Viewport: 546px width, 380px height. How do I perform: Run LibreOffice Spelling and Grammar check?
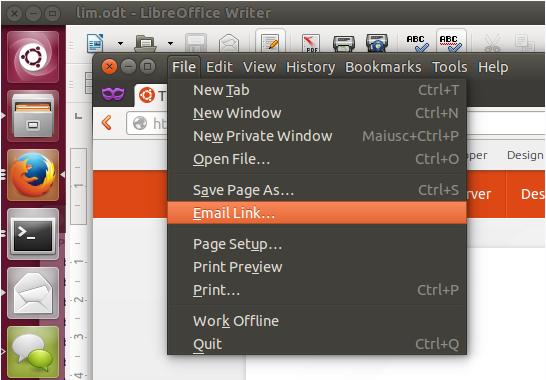click(417, 43)
